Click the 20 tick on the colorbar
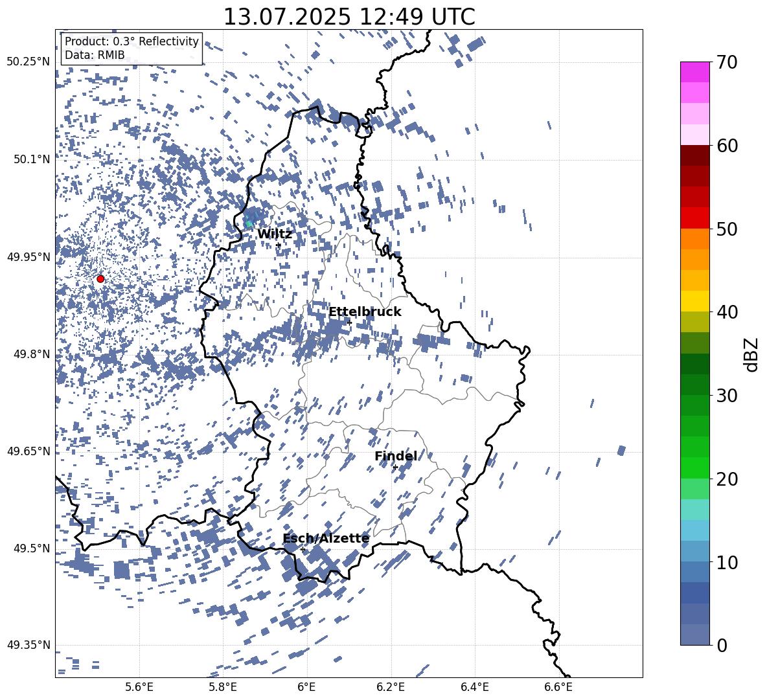This screenshot has height=700, width=767. [x=727, y=479]
